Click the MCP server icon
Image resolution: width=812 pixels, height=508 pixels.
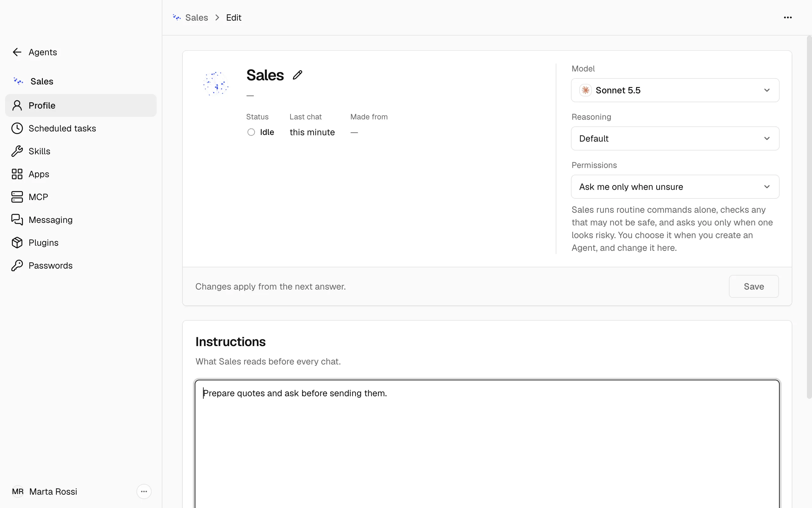[x=17, y=197]
